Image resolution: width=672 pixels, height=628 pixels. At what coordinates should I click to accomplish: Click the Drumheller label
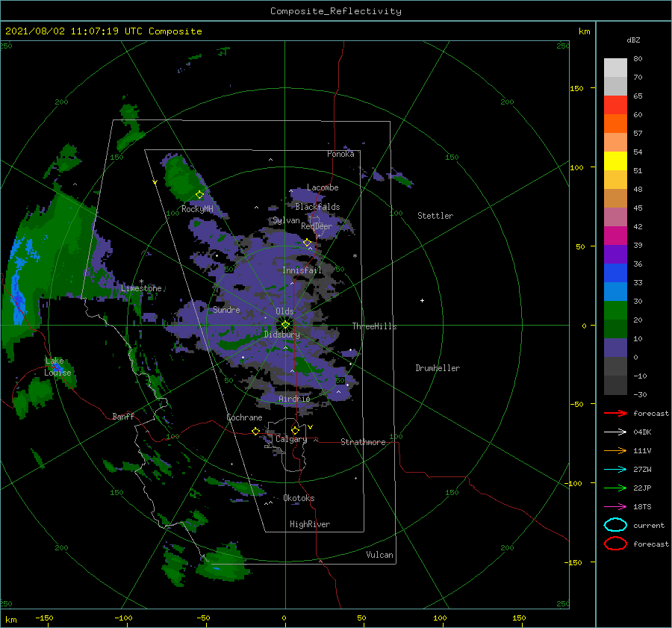point(438,368)
